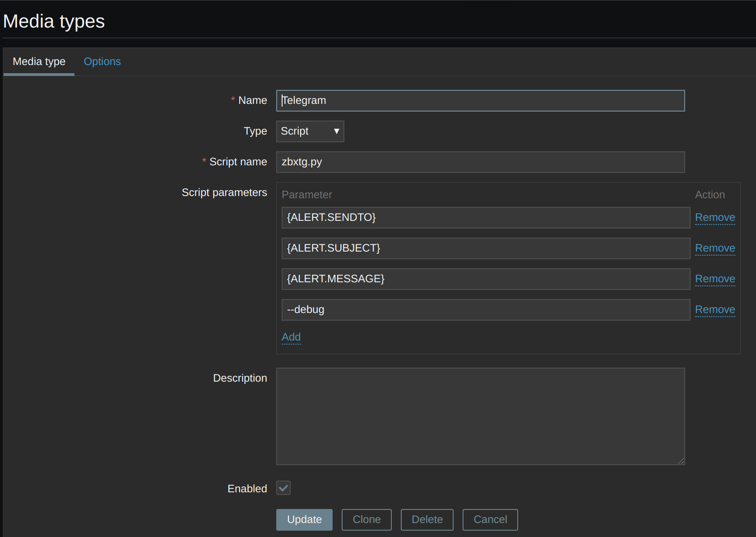This screenshot has width=756, height=537.
Task: Remove the {ALERT.MESSAGE} parameter
Action: [714, 279]
